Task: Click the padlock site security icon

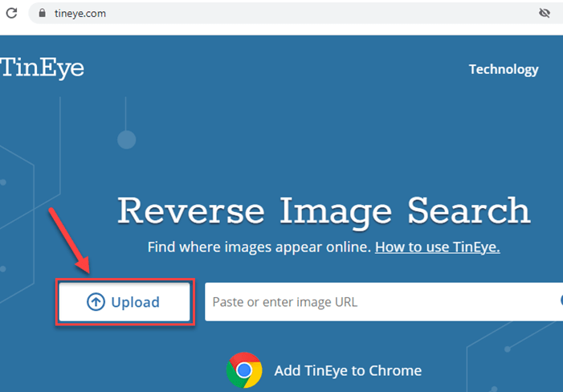Action: point(43,14)
